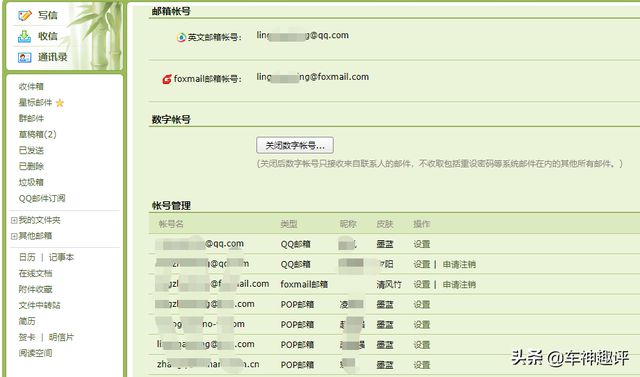This screenshot has height=377, width=640.
Task: Click the foxmail邮箱 type cell
Action: [304, 284]
